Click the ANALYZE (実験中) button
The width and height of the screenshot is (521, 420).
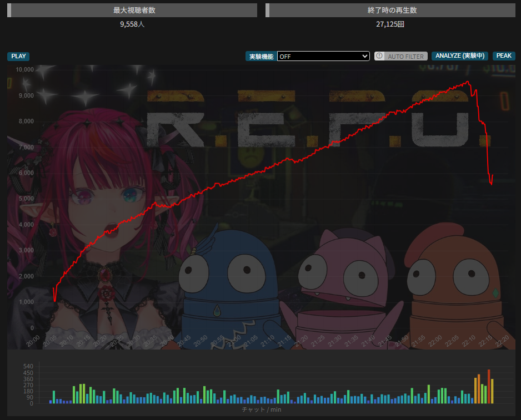click(x=460, y=56)
